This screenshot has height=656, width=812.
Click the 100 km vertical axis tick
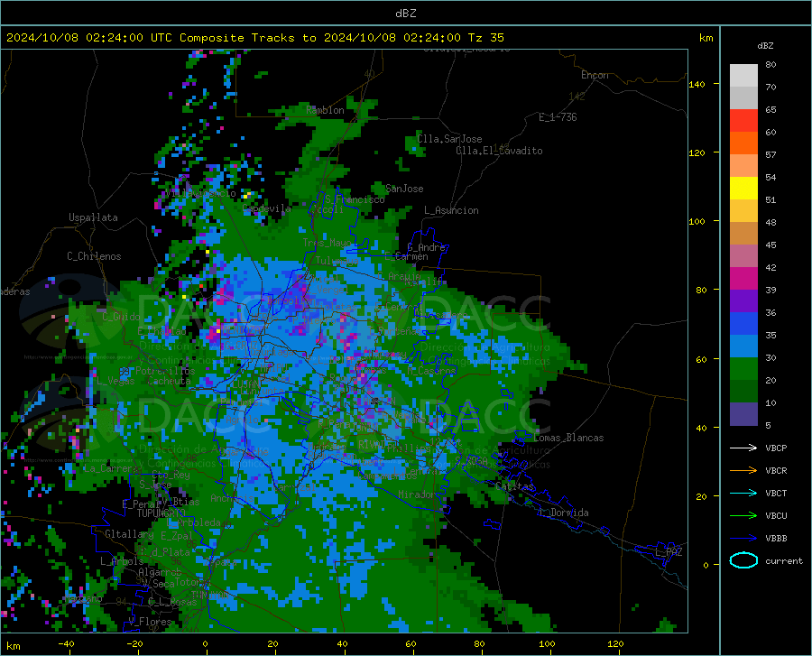[x=697, y=221]
